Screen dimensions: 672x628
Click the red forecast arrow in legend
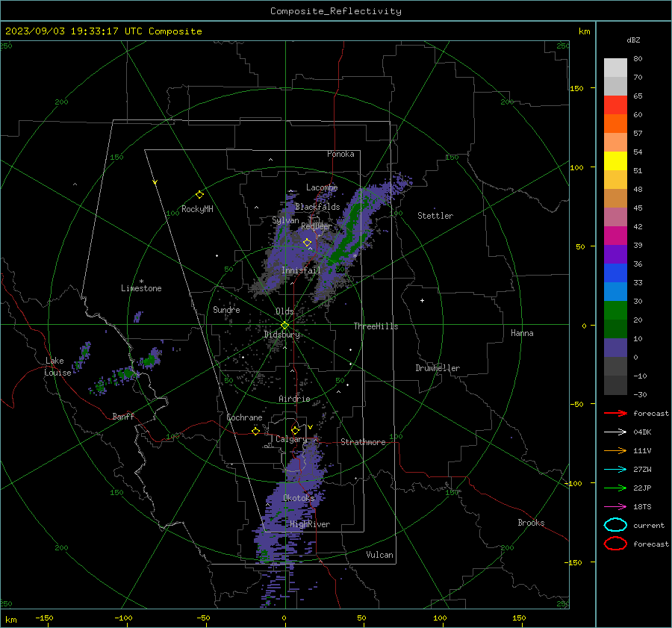point(615,413)
